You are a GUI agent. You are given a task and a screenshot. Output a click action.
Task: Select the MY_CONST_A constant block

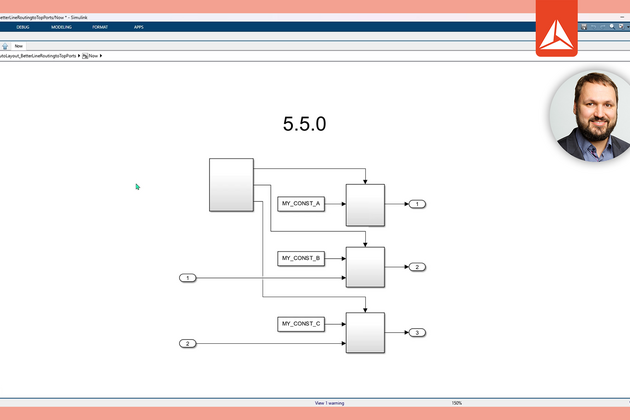pos(301,204)
